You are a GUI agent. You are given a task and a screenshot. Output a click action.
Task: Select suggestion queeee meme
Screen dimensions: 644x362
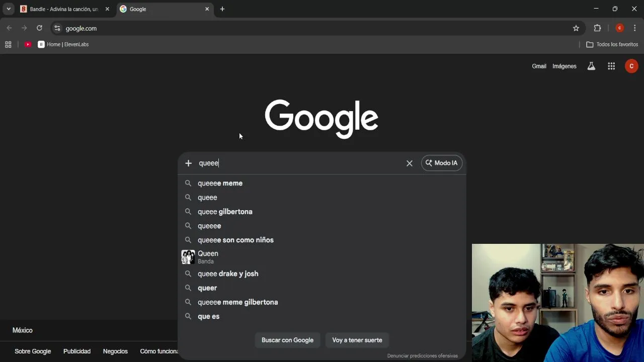click(322, 183)
